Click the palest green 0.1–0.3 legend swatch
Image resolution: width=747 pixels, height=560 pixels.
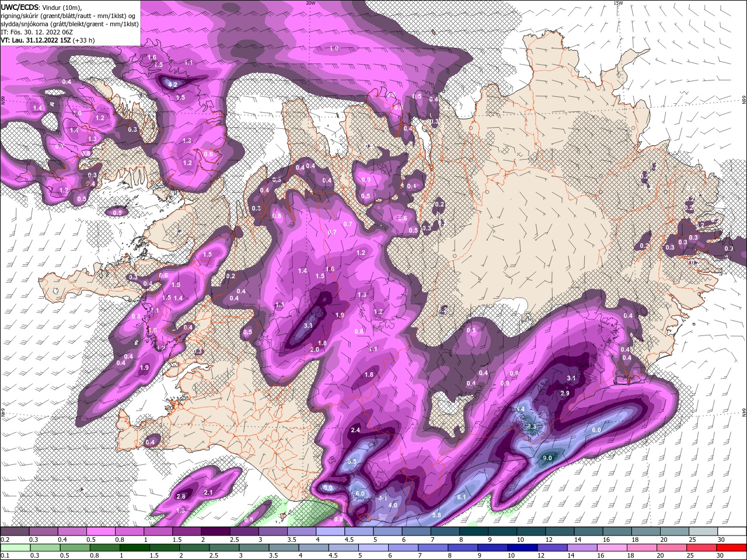point(15,547)
